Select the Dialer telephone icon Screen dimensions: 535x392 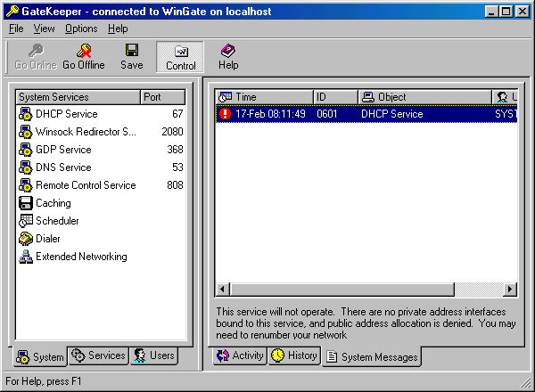point(26,239)
